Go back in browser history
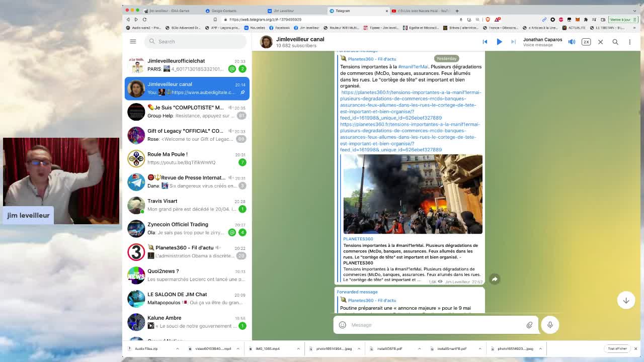The width and height of the screenshot is (644, 362). (128, 20)
